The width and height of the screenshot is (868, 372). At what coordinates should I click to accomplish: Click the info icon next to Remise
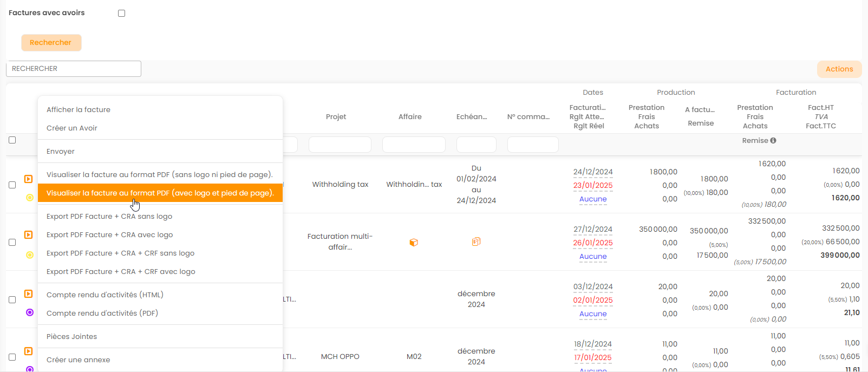point(773,141)
